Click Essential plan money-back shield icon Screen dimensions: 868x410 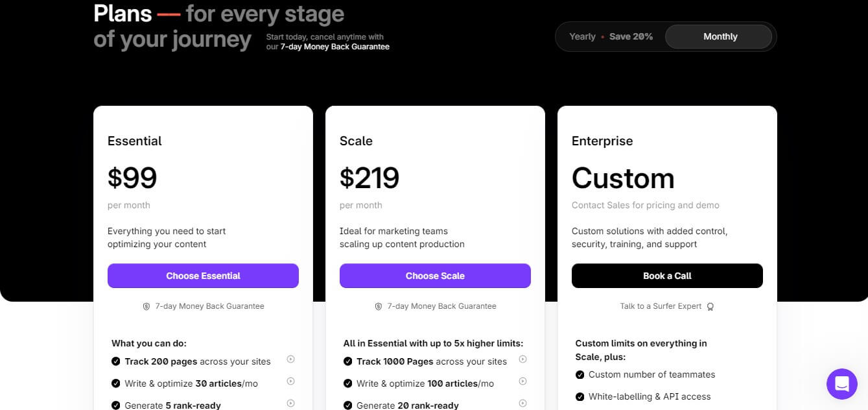(147, 306)
